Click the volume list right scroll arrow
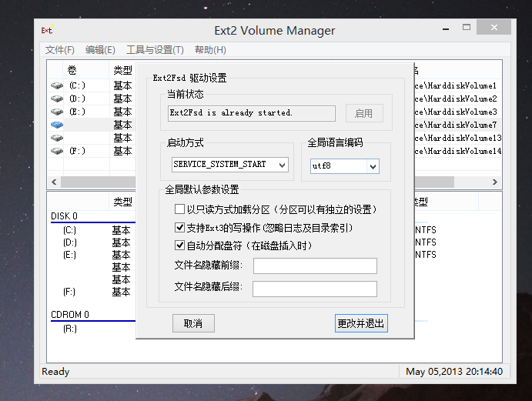The width and height of the screenshot is (532, 401). coord(495,182)
